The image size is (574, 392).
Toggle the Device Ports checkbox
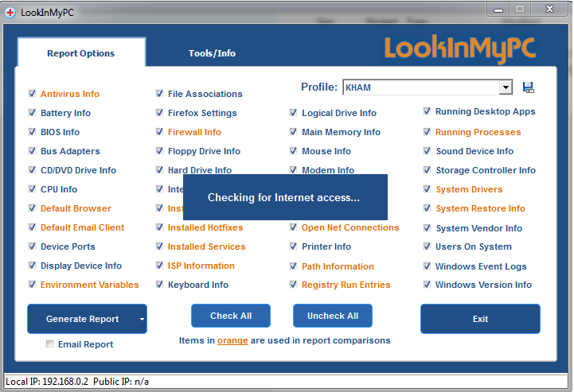32,246
